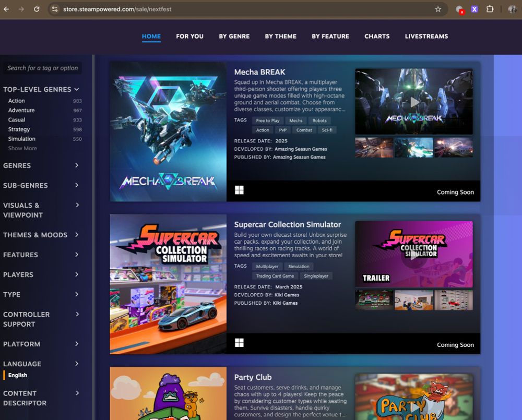Expand the Controller Support section
Viewport: 522px width, 420px height.
(x=41, y=319)
